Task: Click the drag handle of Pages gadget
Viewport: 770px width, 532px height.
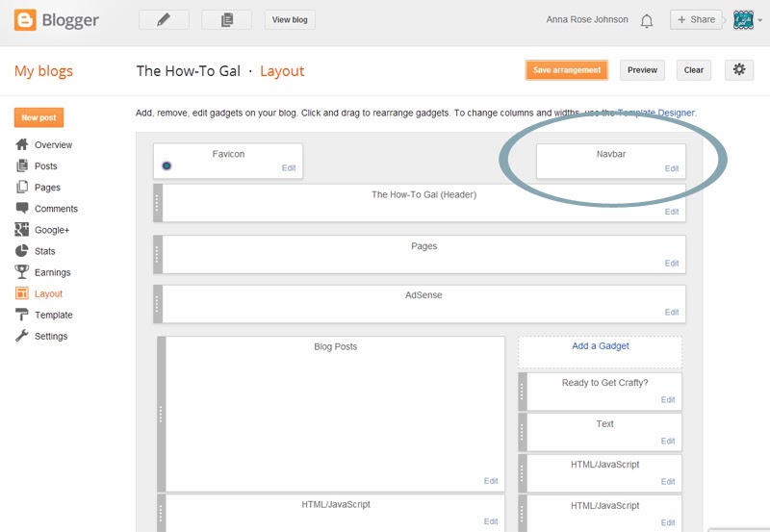Action: click(x=158, y=254)
